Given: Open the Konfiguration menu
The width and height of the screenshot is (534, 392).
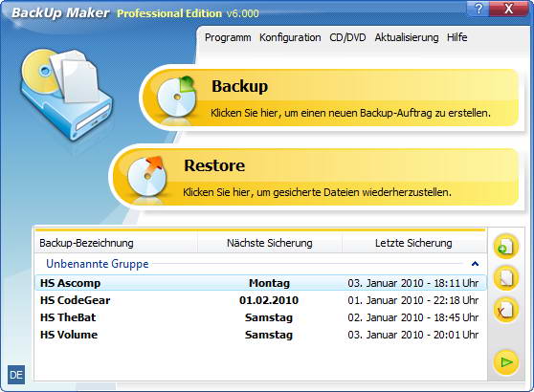Looking at the screenshot, I should click(290, 37).
